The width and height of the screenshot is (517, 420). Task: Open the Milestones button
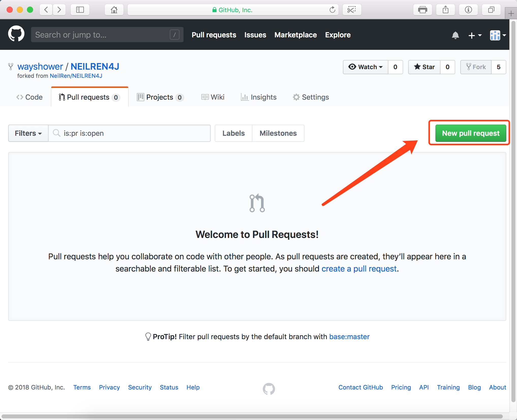click(x=278, y=133)
